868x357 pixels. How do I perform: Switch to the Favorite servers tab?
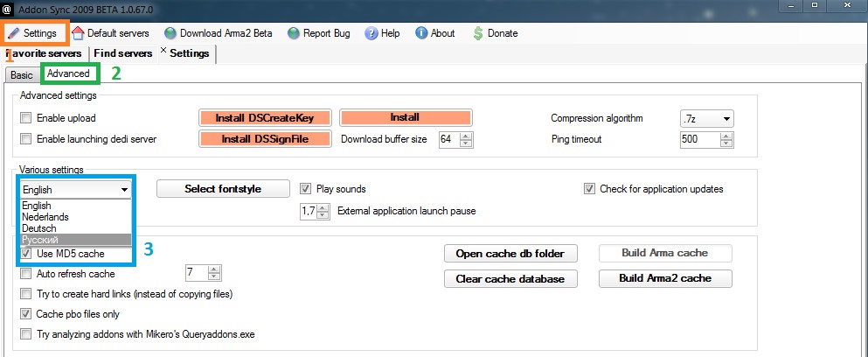[45, 53]
